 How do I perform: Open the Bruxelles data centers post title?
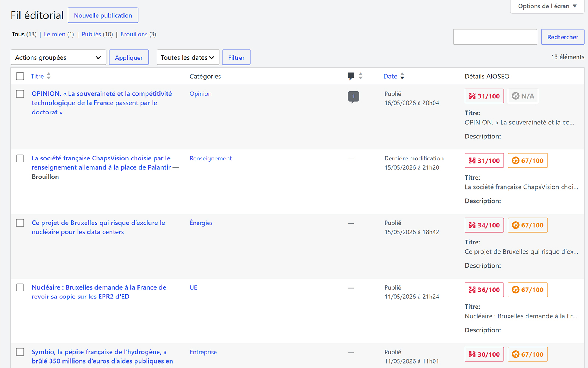98,227
